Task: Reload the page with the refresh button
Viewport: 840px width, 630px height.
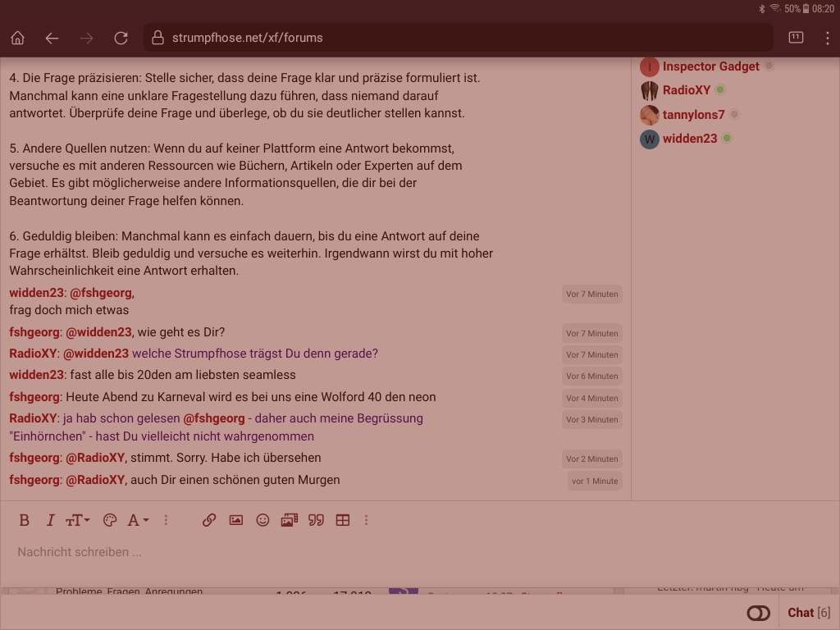Action: [x=121, y=38]
